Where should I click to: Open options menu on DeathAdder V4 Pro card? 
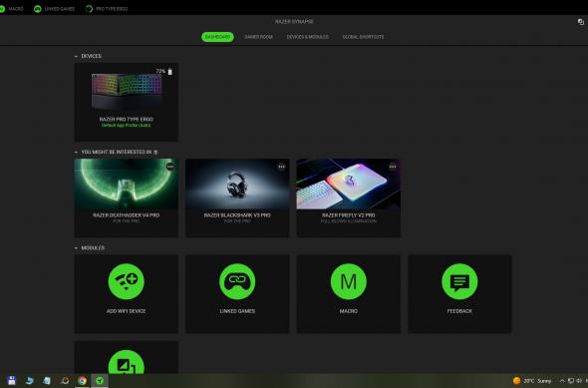(169, 167)
